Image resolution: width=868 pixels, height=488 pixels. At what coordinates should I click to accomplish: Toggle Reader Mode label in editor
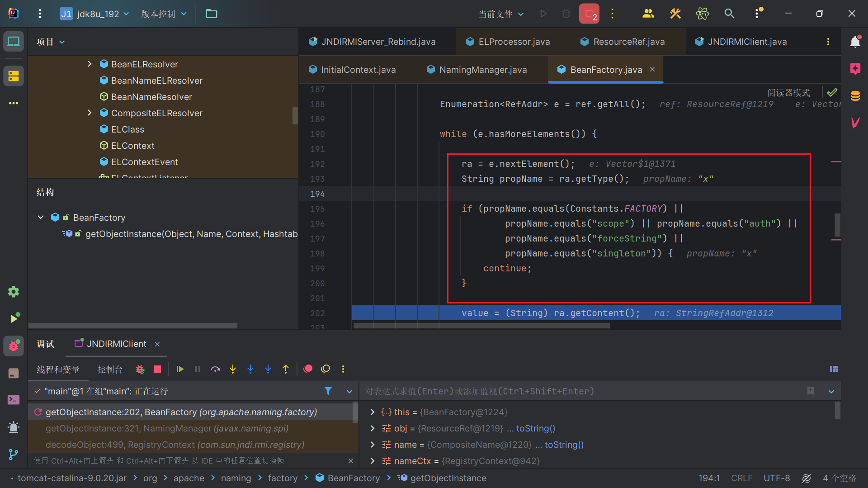(788, 93)
